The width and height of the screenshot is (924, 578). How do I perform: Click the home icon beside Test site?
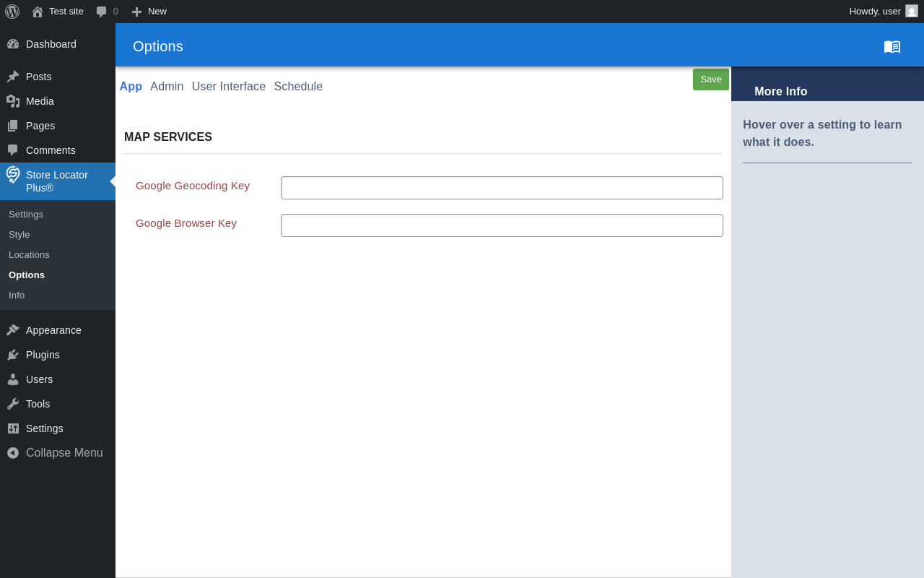[38, 12]
